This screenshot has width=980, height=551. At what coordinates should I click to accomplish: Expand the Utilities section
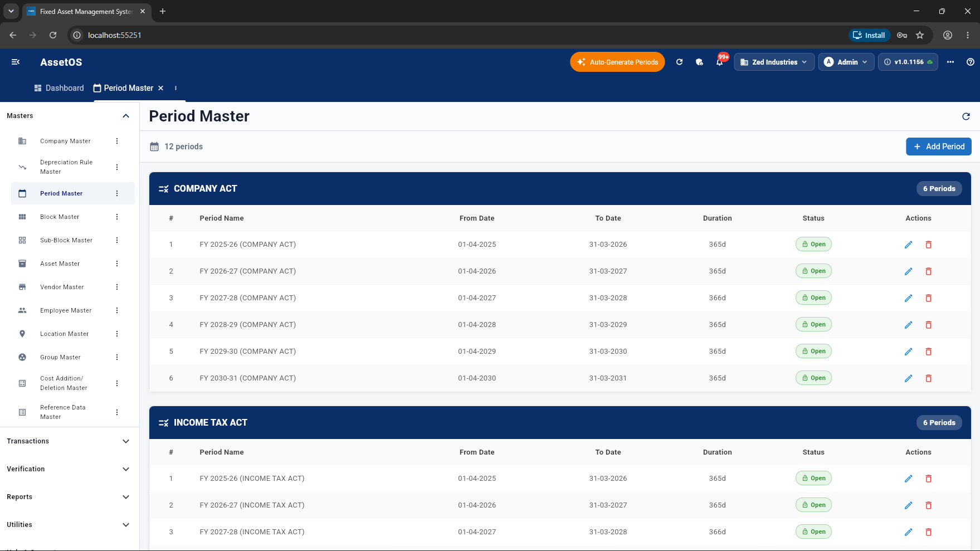[126, 525]
